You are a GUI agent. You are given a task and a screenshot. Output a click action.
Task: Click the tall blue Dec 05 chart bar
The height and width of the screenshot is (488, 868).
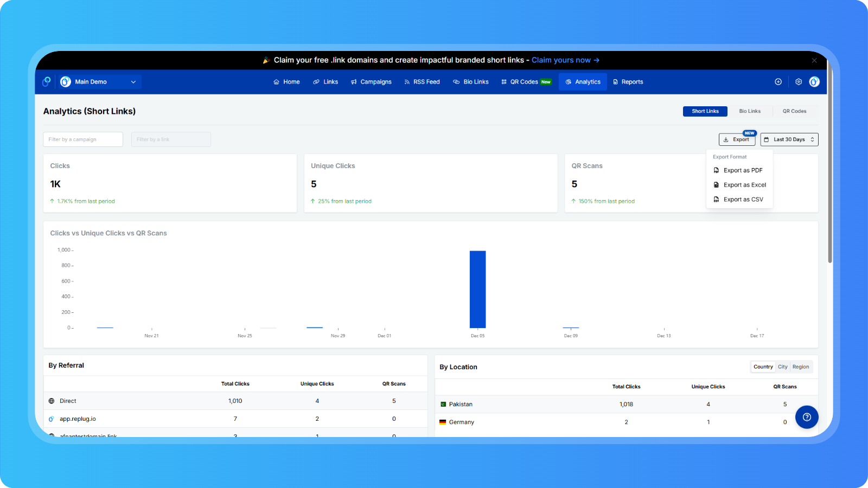[x=477, y=289]
